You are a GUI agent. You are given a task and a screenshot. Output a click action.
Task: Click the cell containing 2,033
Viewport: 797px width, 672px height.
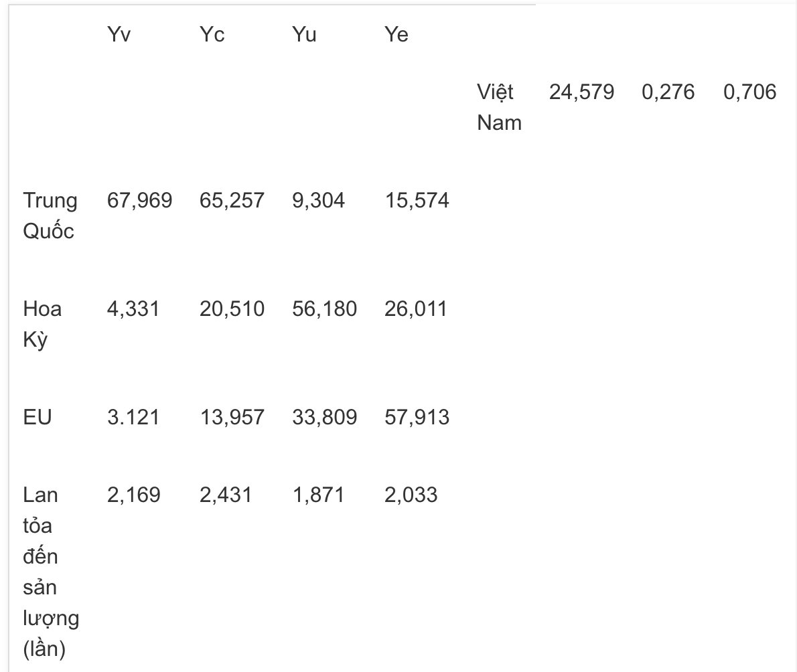coord(411,495)
